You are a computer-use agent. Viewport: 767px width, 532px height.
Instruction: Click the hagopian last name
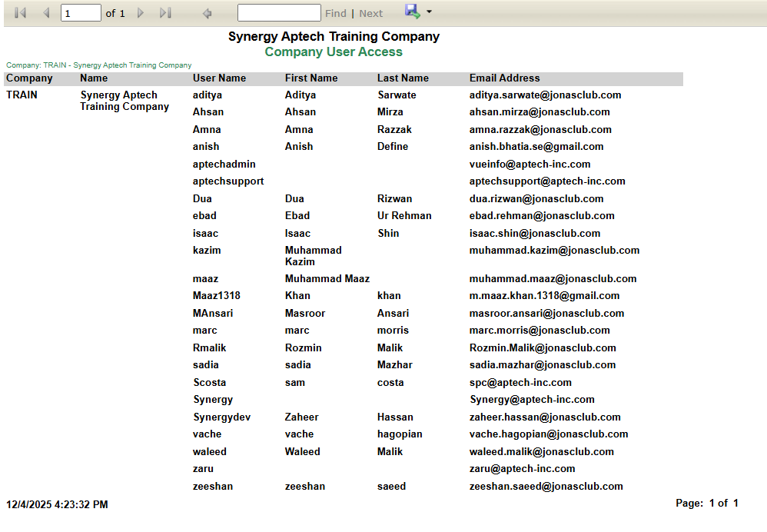[x=400, y=434]
